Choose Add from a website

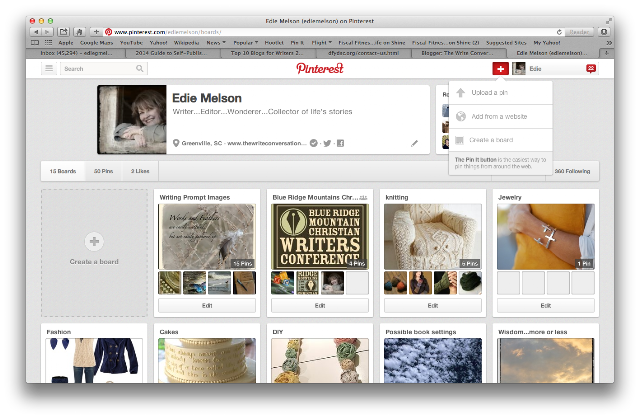tap(500, 117)
